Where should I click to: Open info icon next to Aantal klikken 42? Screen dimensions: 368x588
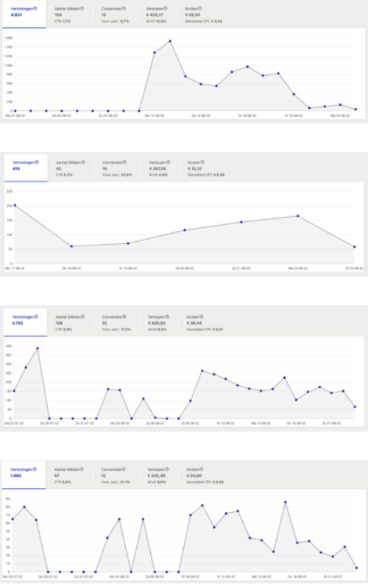point(83,162)
